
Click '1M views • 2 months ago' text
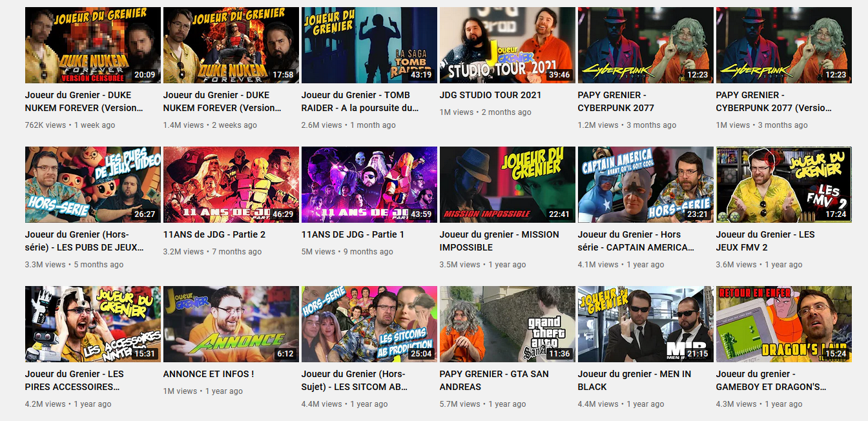click(486, 112)
